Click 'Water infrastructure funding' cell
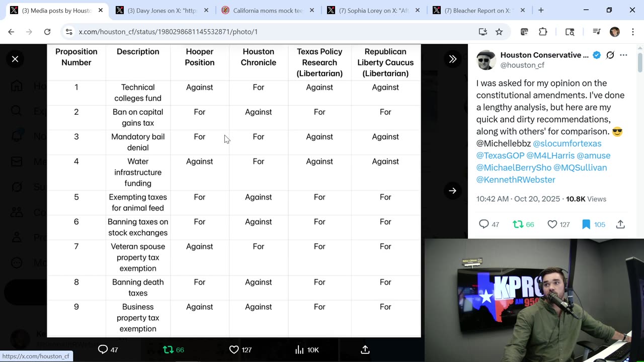The image size is (644, 362). [x=138, y=172]
